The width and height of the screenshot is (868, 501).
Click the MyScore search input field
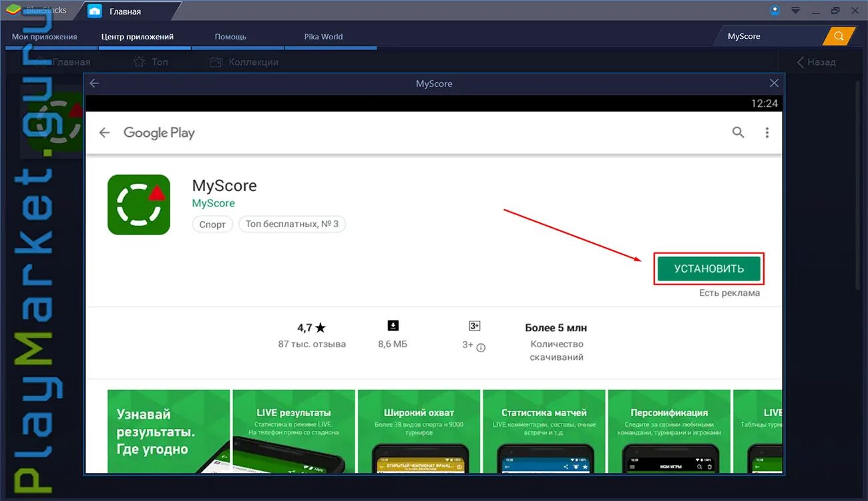[x=770, y=36]
